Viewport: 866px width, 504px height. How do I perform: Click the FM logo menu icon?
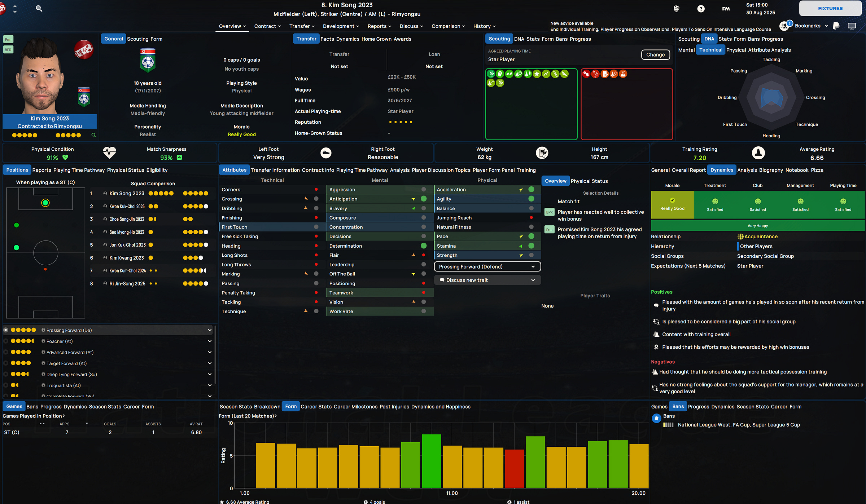(x=726, y=9)
